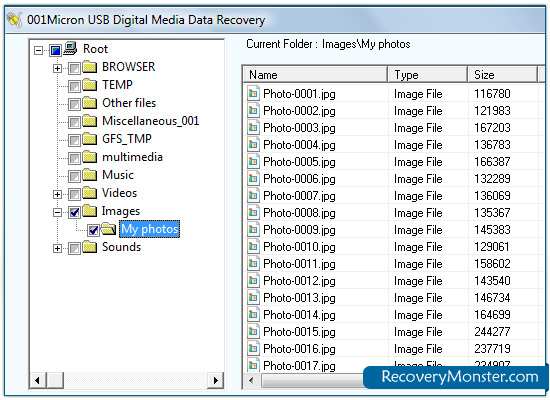Viewport: 550px width, 400px height.
Task: Click the image icon for Photo-0005.jpg
Action: (x=253, y=162)
